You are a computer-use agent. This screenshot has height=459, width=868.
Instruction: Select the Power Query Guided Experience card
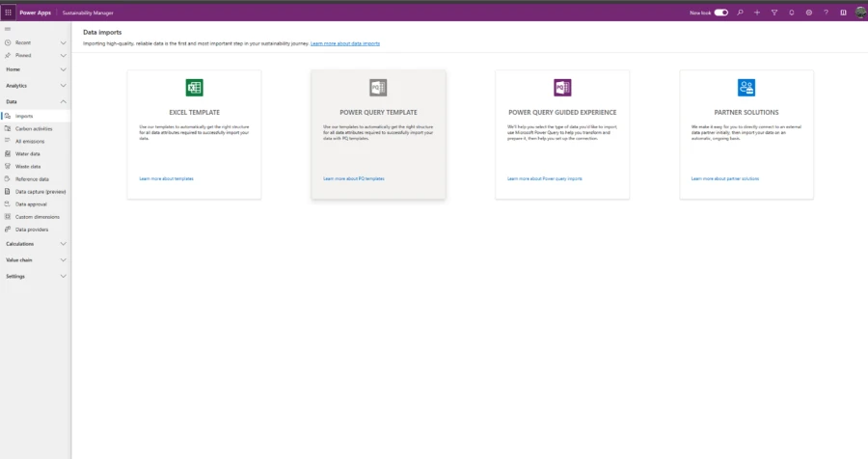tap(562, 135)
